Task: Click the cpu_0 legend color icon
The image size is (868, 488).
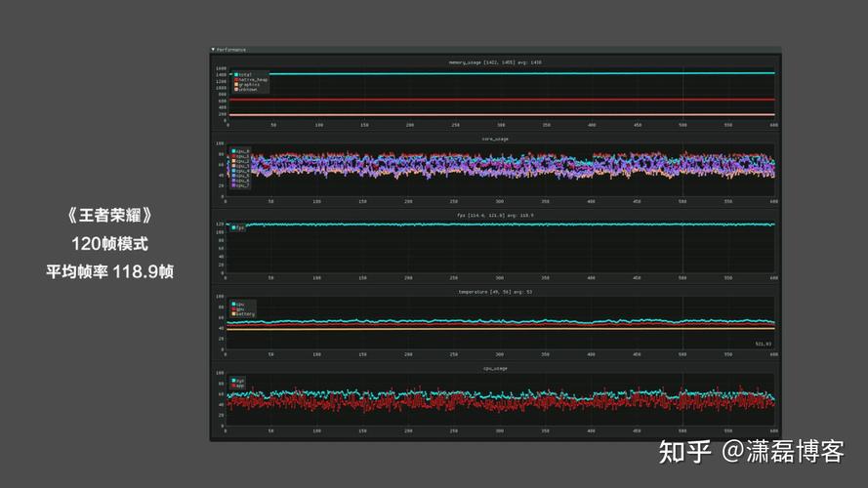Action: (x=234, y=151)
